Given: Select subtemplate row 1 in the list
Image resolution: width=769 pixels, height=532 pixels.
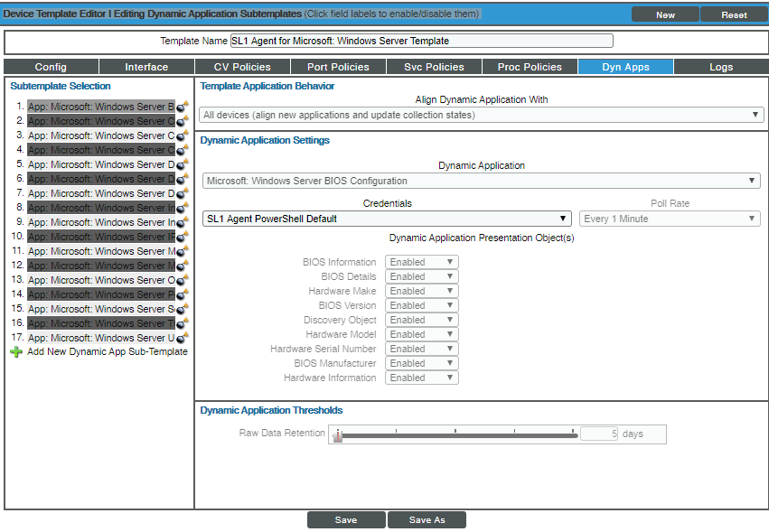Looking at the screenshot, I should coord(101,107).
